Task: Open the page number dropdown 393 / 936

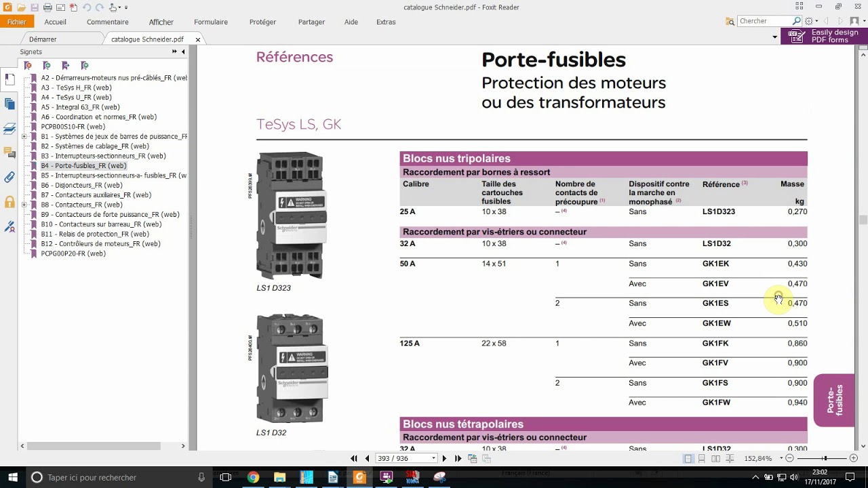Action: click(x=433, y=459)
